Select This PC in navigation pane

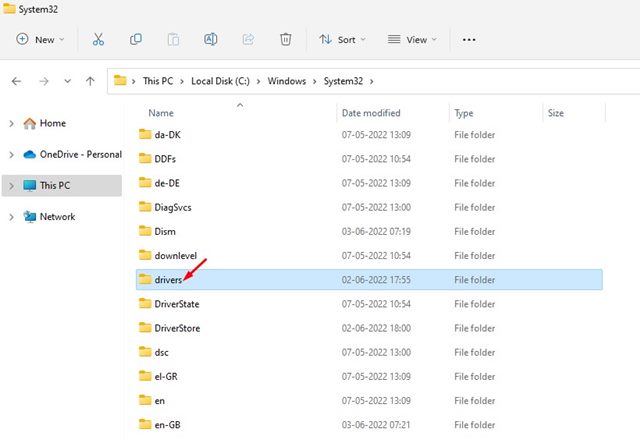55,186
